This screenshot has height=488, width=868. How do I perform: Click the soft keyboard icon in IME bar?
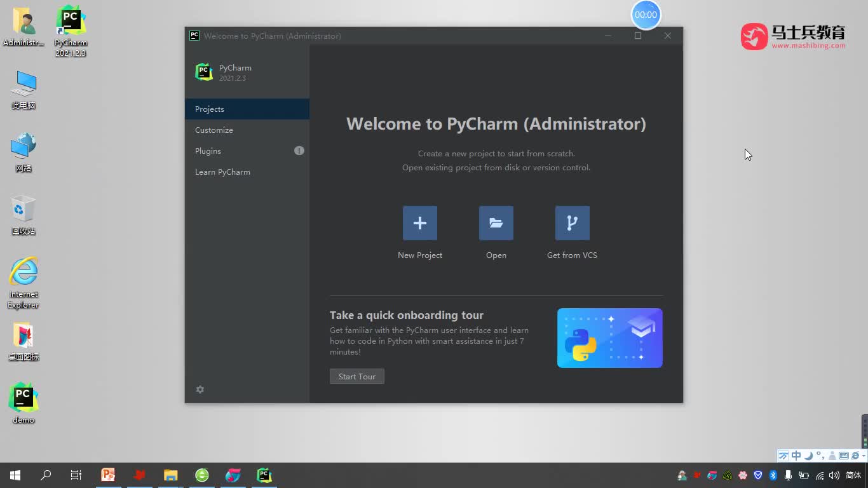(844, 456)
